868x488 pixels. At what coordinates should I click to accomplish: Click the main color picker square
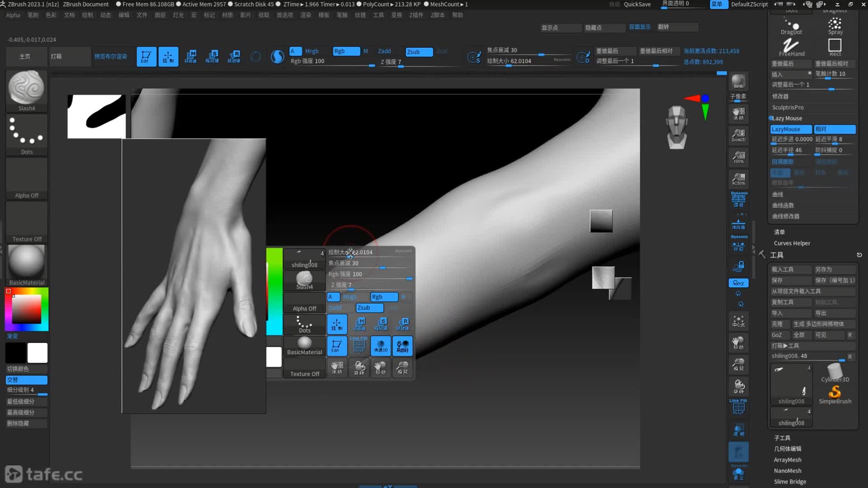[x=27, y=309]
